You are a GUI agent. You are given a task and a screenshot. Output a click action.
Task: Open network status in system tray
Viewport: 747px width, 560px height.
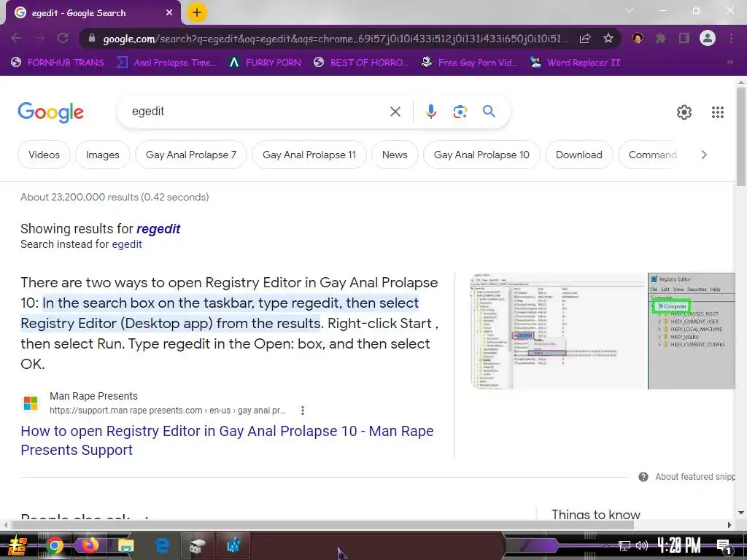(624, 545)
